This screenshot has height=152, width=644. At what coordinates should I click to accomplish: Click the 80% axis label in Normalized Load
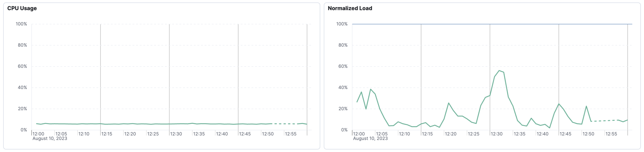click(343, 45)
